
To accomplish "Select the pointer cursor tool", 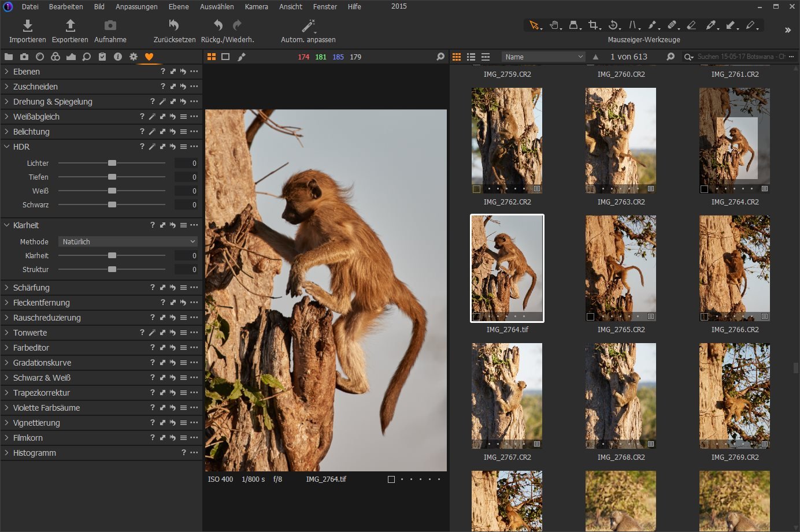I will [x=535, y=25].
